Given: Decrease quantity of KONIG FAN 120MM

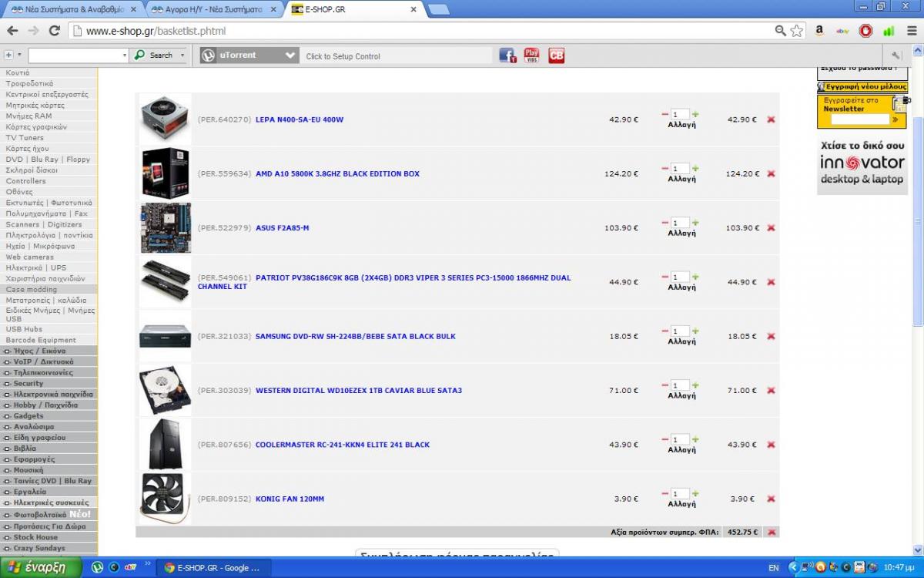Looking at the screenshot, I should coord(665,493).
